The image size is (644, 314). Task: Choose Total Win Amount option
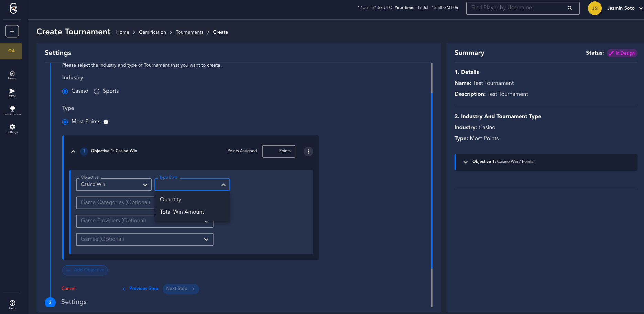coord(182,212)
